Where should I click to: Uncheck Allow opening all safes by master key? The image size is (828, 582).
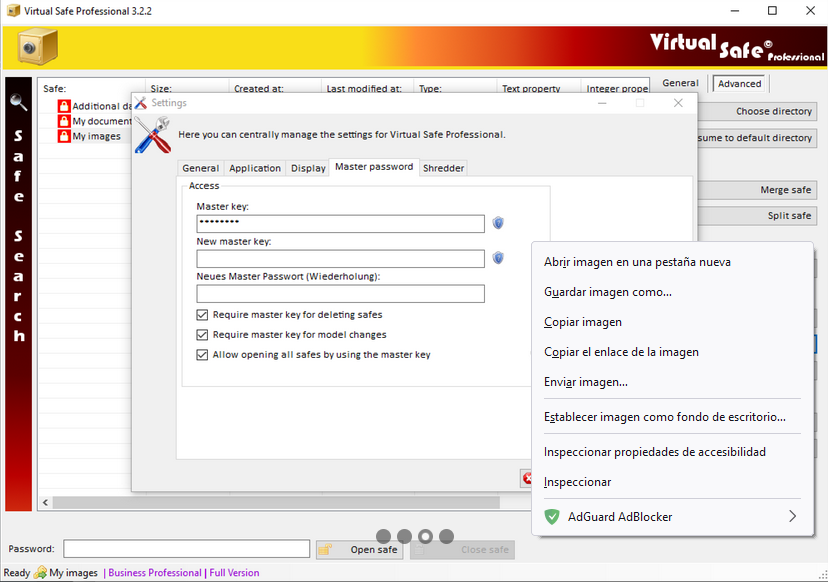(x=202, y=355)
